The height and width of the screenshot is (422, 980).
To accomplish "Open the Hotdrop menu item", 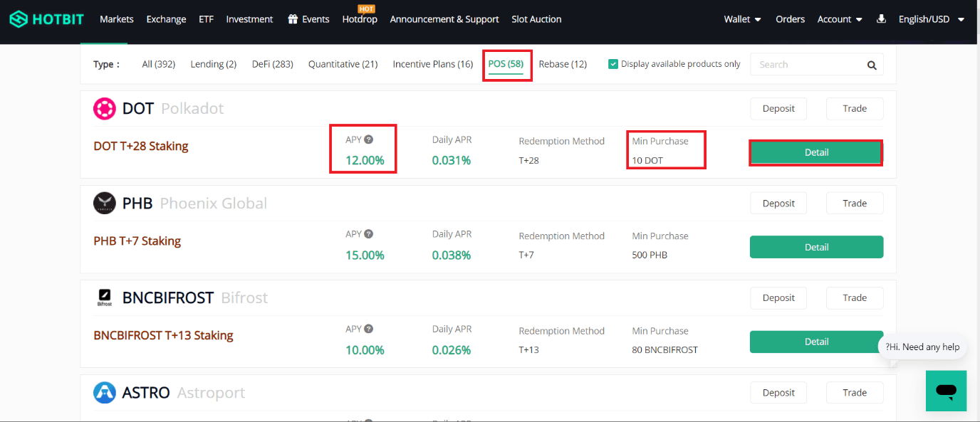I will tap(360, 19).
